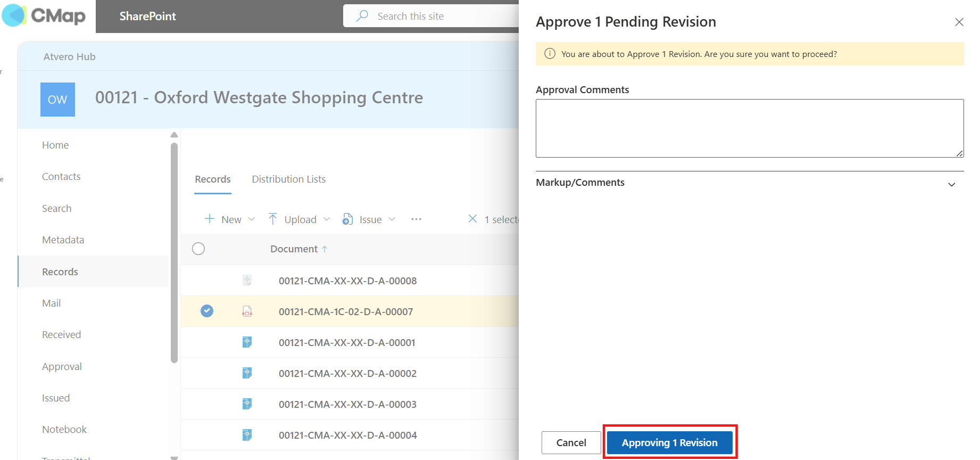Click file icon for 00121-CMA-1C-02-D-A-00007
The height and width of the screenshot is (460, 980).
247,311
